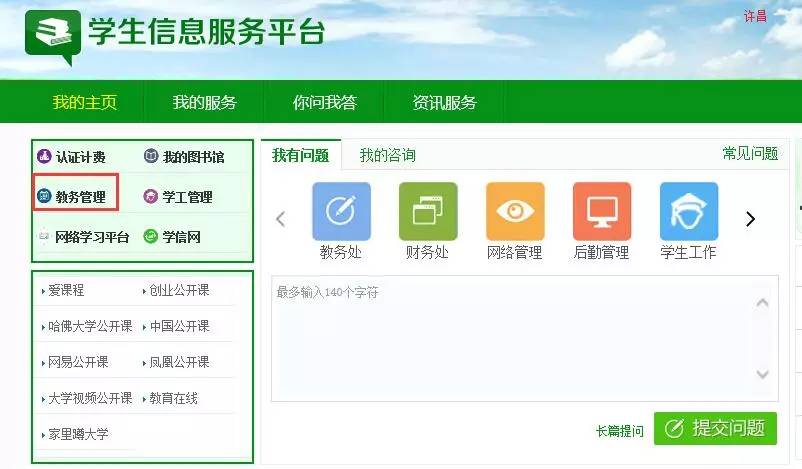Click the 提交问题 submit button
Image resolution: width=802 pixels, height=469 pixels.
tap(716, 429)
